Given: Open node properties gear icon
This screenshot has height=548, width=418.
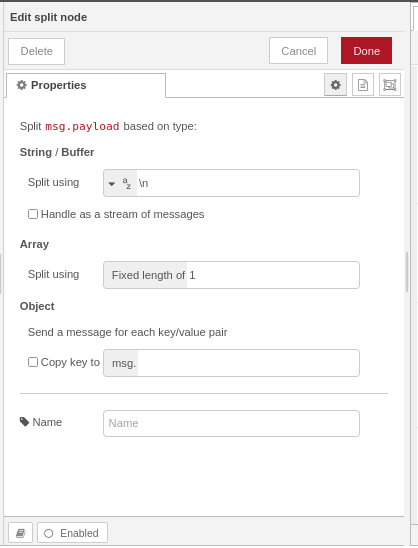Looking at the screenshot, I should [x=335, y=85].
